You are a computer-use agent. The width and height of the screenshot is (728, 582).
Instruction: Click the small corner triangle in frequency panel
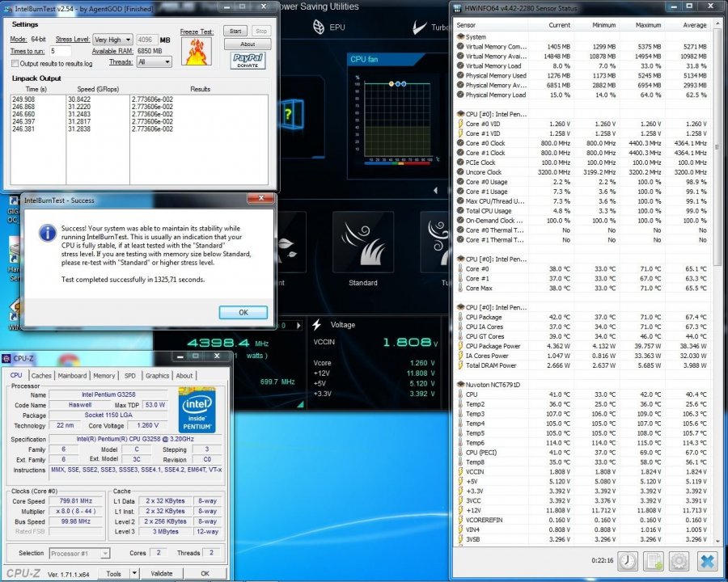click(300, 404)
